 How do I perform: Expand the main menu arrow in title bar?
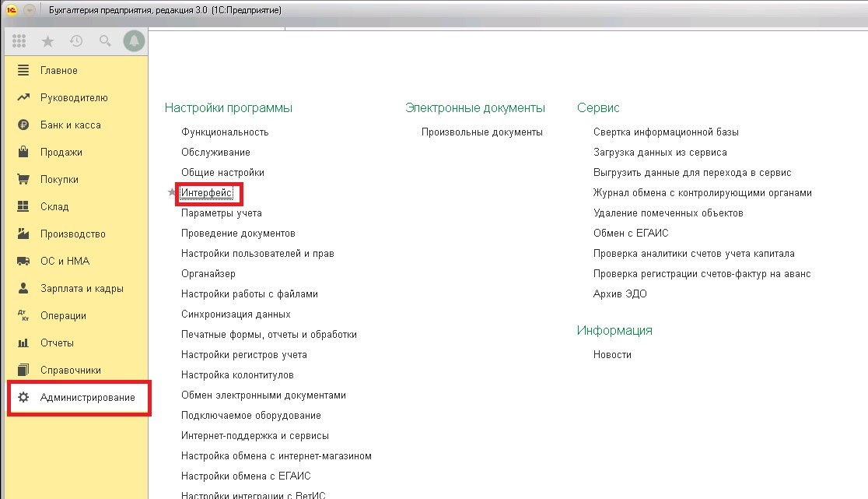coord(30,10)
